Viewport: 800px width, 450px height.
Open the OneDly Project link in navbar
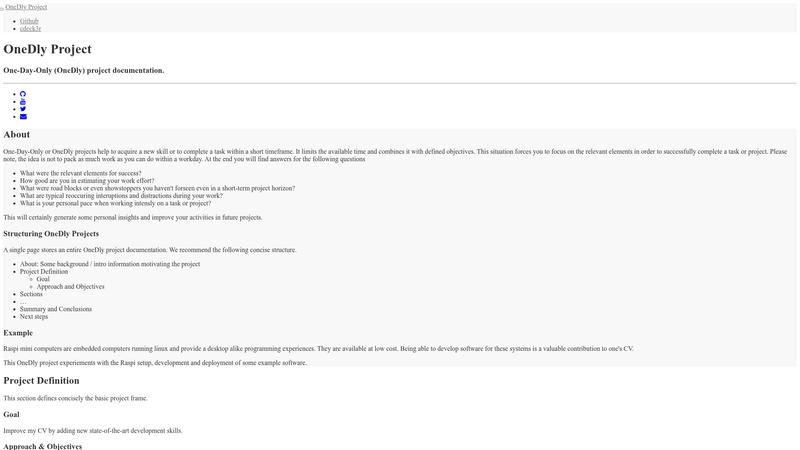pos(26,7)
